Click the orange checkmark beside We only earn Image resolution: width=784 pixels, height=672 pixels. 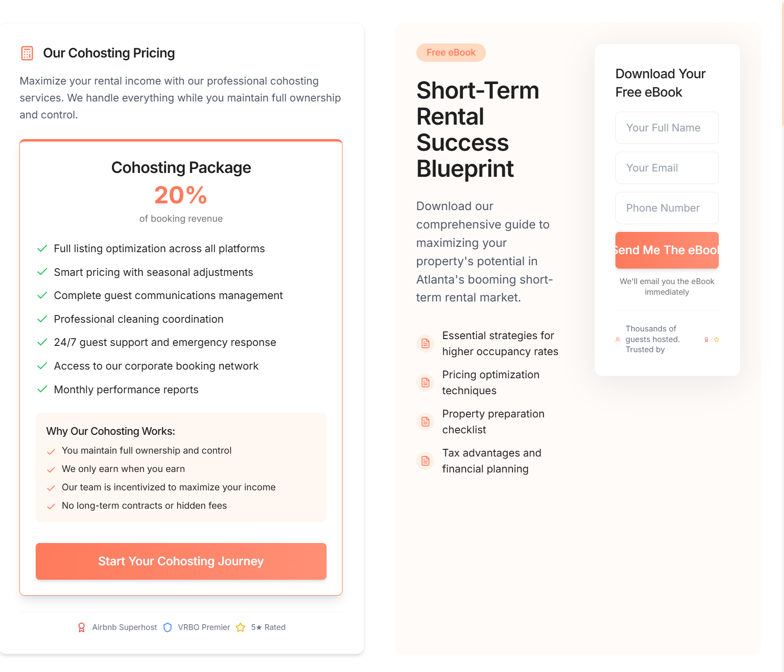51,470
